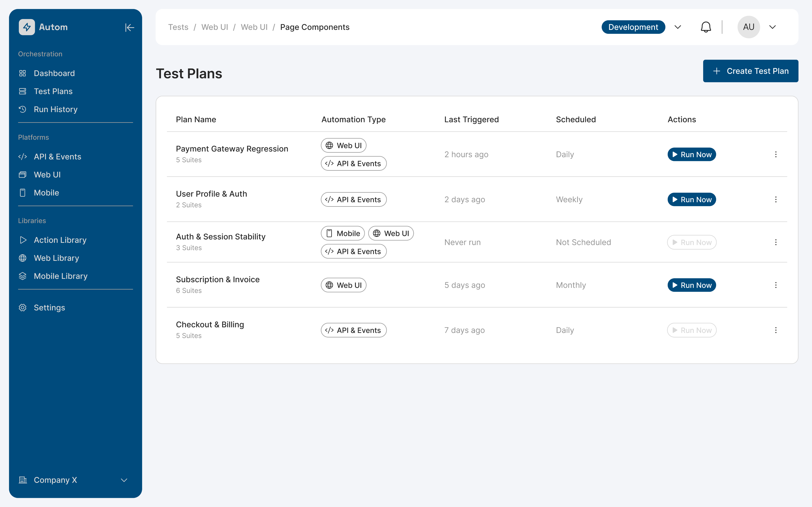
Task: Open three-dot menu for Checkout & Billing
Action: point(776,330)
